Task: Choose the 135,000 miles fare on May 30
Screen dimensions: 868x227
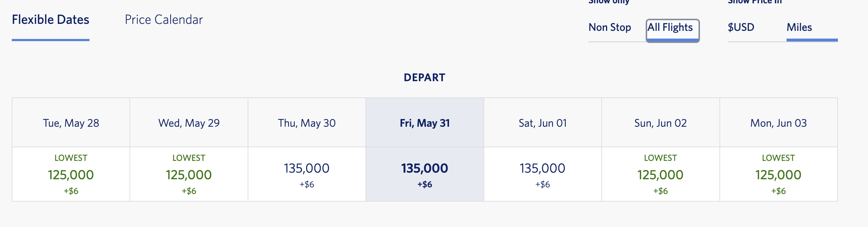Action: pos(307,169)
